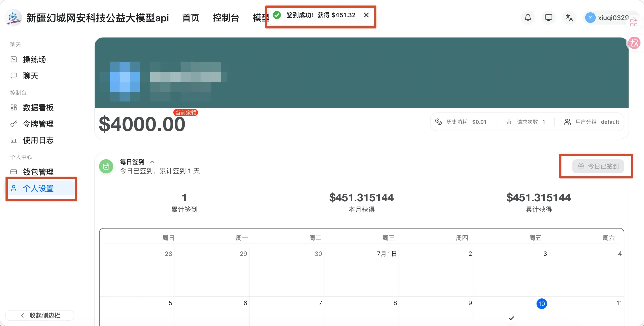The width and height of the screenshot is (644, 326).
Task: Click the 当前余额 red badge
Action: click(186, 112)
